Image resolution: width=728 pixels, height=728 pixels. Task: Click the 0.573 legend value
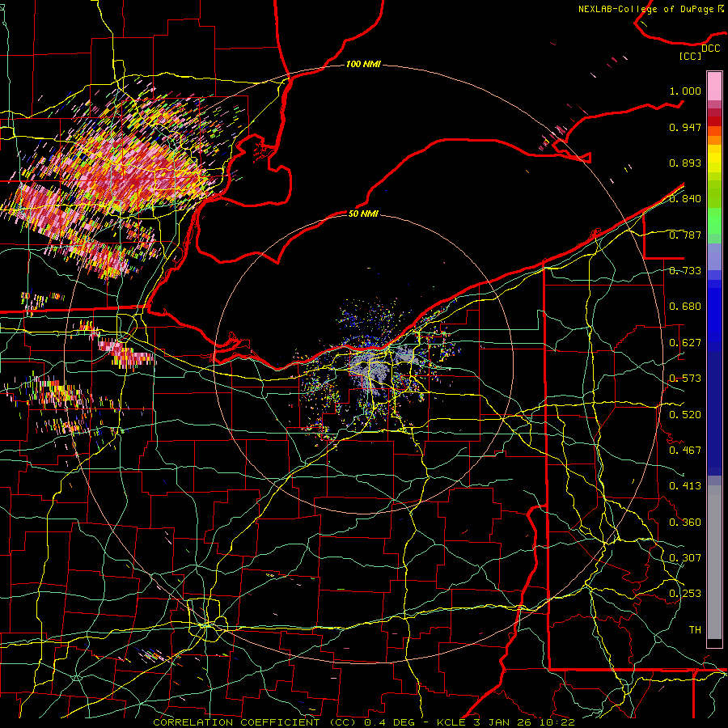[x=685, y=379]
